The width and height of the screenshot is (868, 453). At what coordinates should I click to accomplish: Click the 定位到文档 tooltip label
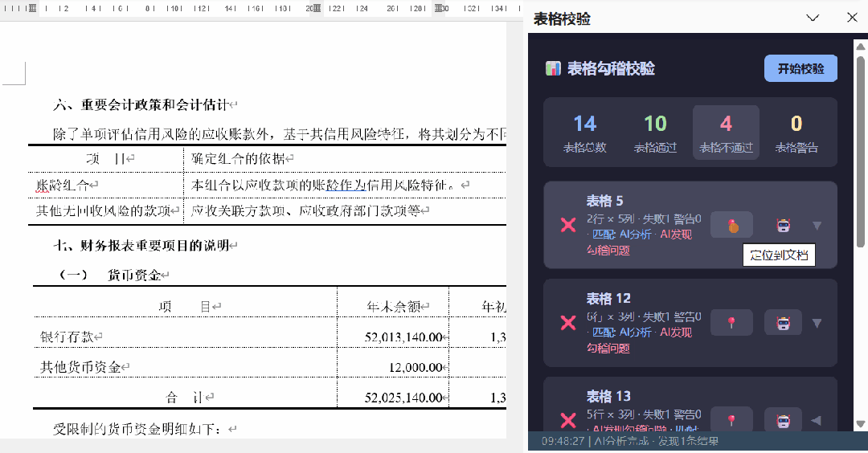coord(779,255)
